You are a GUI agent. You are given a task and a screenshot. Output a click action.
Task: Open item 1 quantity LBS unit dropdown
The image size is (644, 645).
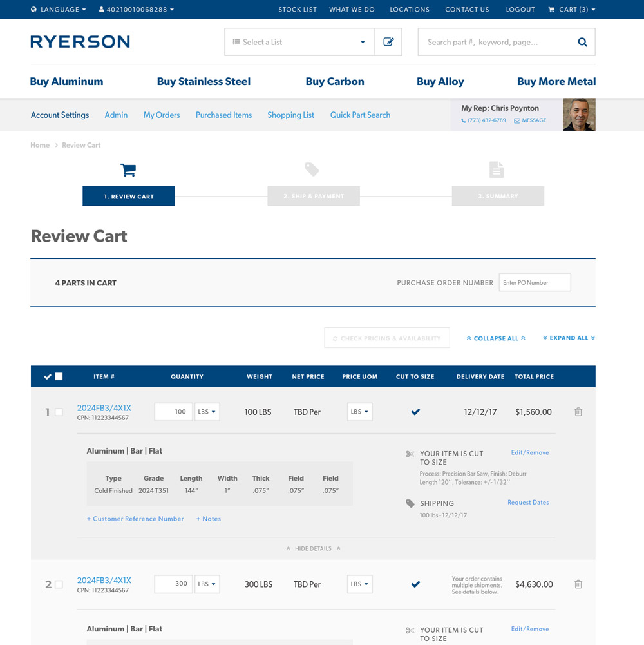point(207,412)
